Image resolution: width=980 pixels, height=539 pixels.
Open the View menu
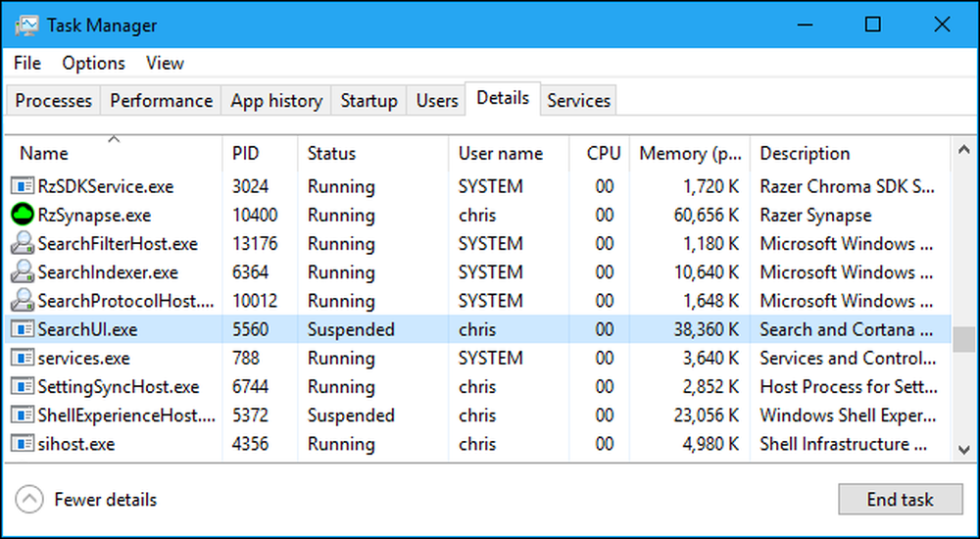pos(165,63)
